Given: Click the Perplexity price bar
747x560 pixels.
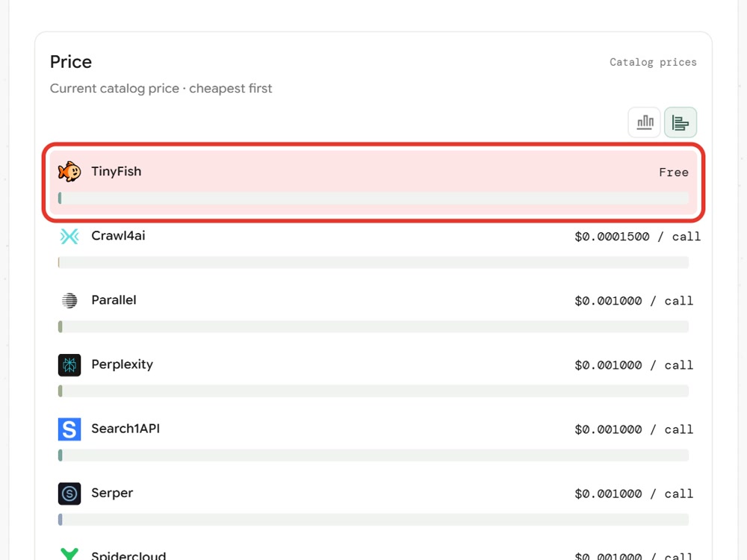Looking at the screenshot, I should pos(373,391).
